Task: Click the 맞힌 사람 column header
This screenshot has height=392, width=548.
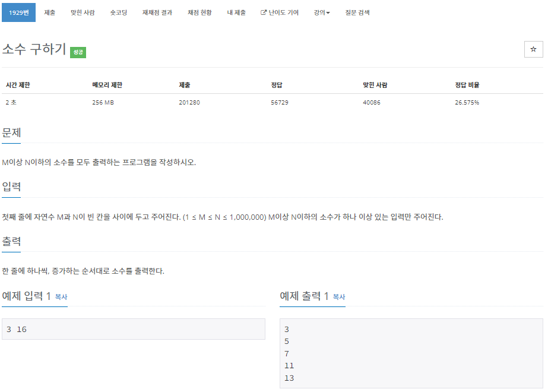Action: (x=375, y=85)
